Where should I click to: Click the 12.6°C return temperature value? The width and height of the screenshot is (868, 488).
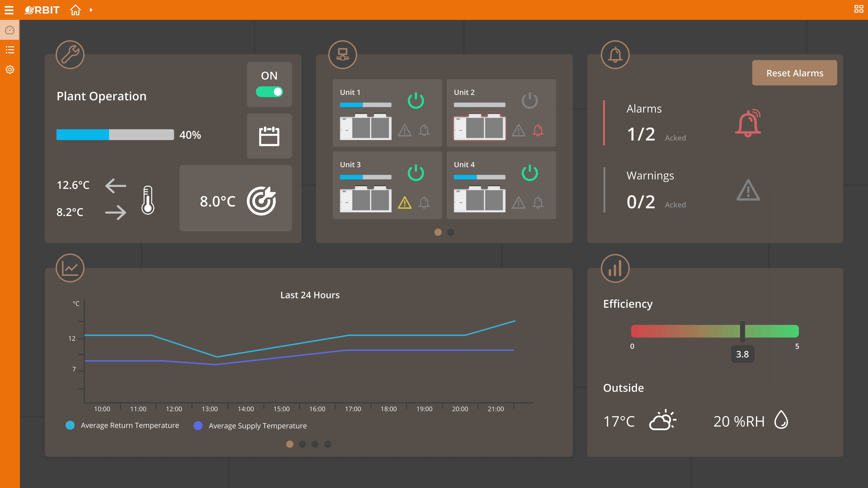tap(73, 185)
